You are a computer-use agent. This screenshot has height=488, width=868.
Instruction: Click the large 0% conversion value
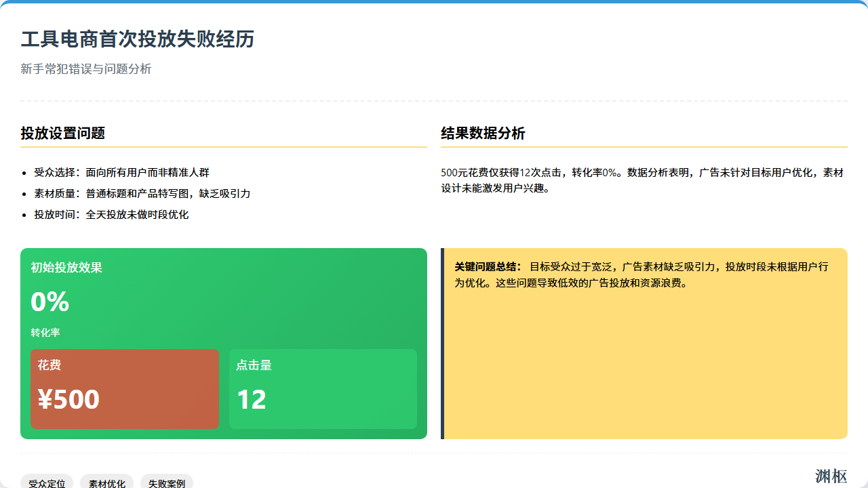tap(50, 302)
